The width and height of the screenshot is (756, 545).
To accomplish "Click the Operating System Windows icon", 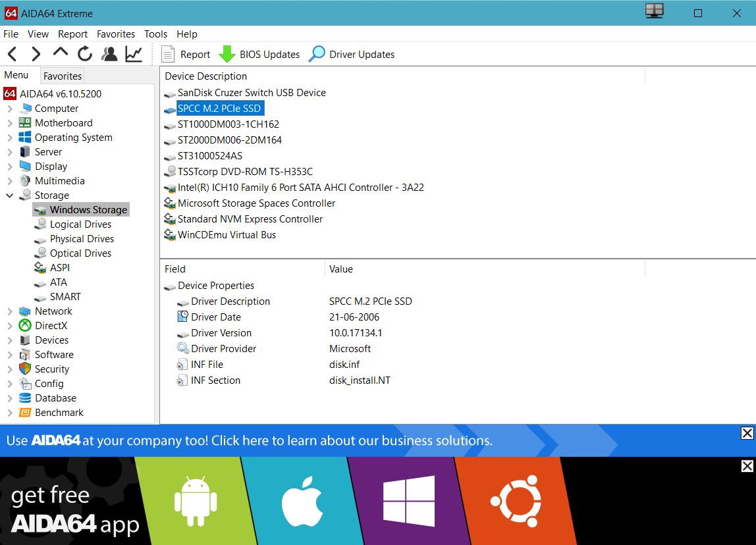I will (25, 138).
